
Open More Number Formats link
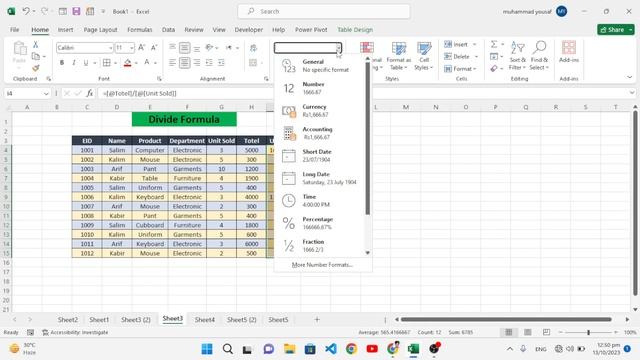[322, 265]
